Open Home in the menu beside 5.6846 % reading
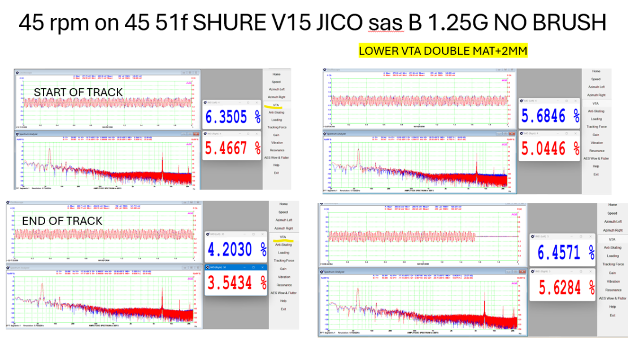 [596, 71]
